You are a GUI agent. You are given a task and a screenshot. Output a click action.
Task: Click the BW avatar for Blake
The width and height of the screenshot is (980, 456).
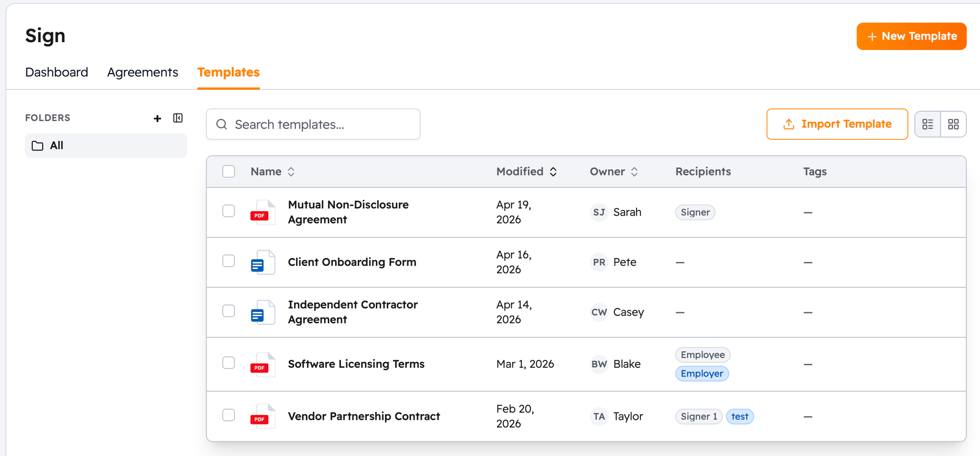599,364
